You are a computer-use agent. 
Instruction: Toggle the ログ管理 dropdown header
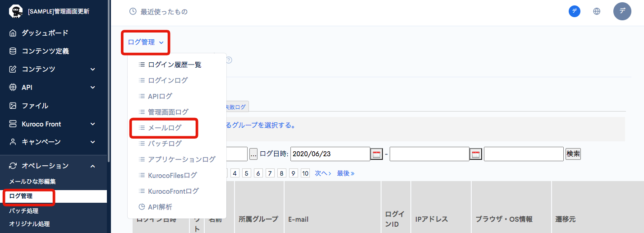[145, 42]
